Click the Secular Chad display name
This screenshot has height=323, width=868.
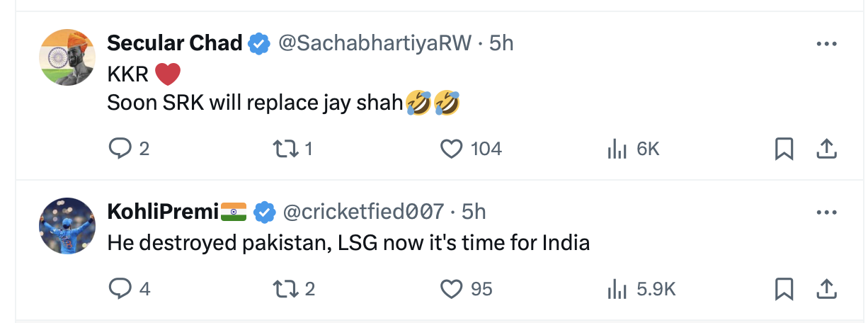pyautogui.click(x=176, y=44)
